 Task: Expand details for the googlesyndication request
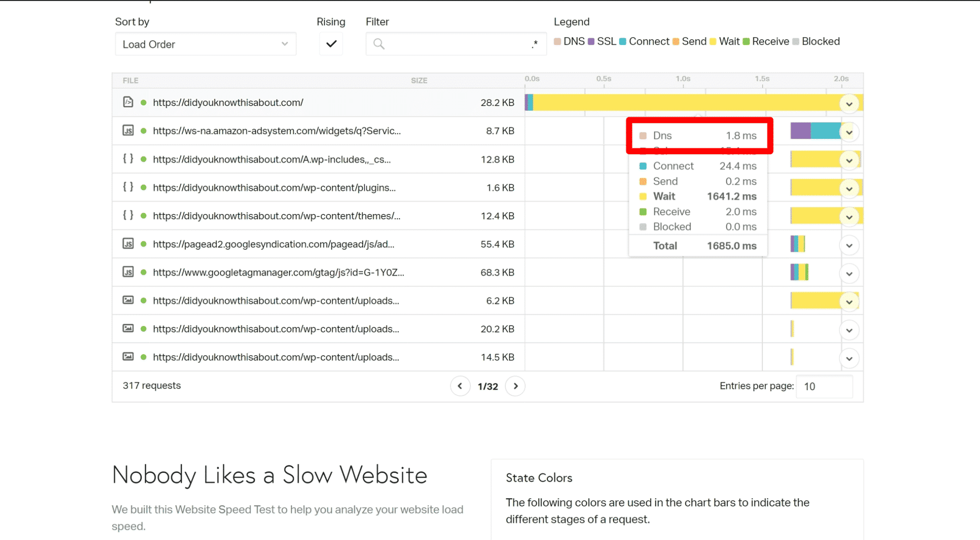tap(849, 246)
